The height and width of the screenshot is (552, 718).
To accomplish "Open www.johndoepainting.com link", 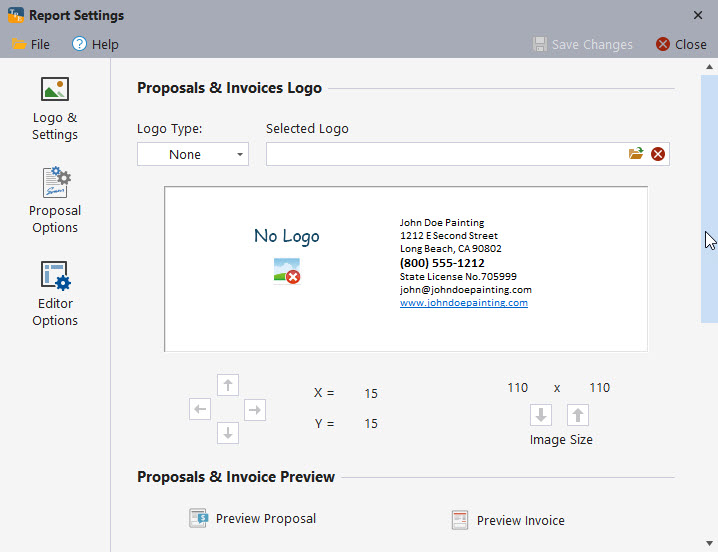I will pyautogui.click(x=463, y=303).
